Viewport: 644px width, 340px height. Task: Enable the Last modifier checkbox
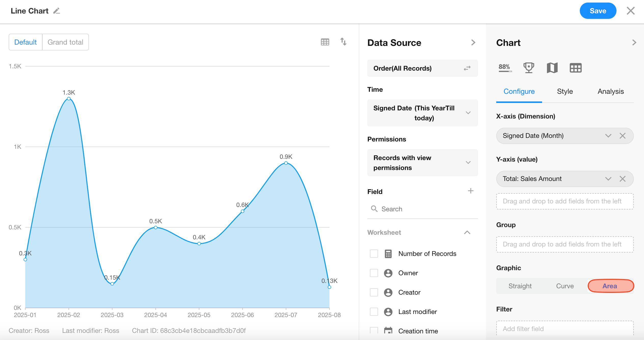click(374, 312)
